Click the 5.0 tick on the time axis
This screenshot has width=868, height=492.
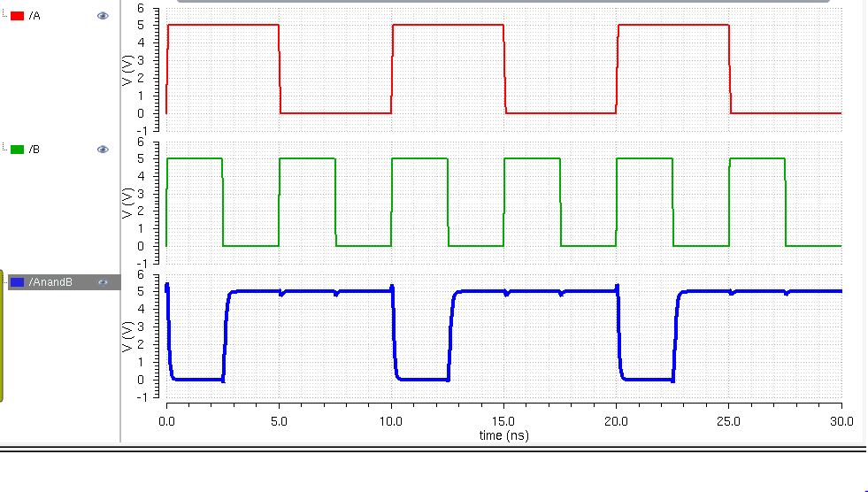coord(279,422)
